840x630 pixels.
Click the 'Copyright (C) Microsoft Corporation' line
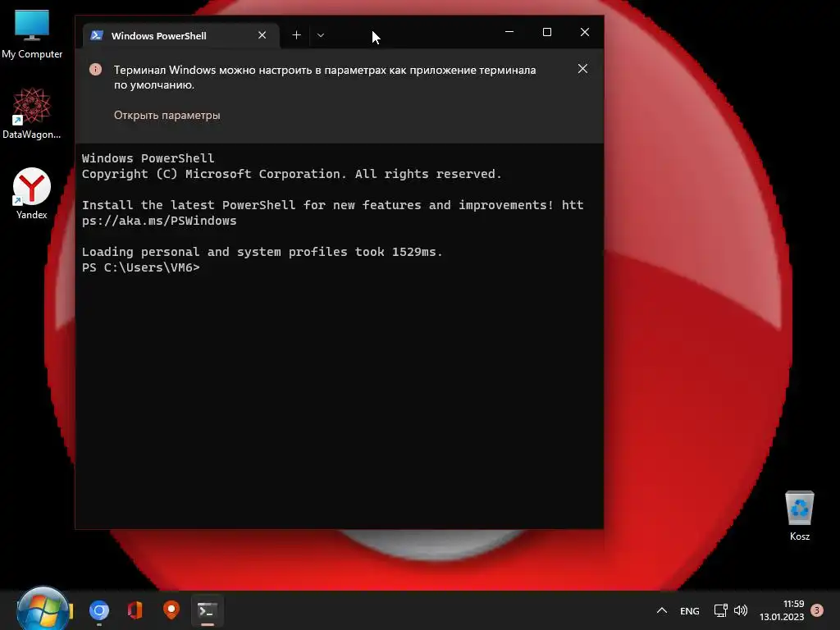[x=291, y=174]
